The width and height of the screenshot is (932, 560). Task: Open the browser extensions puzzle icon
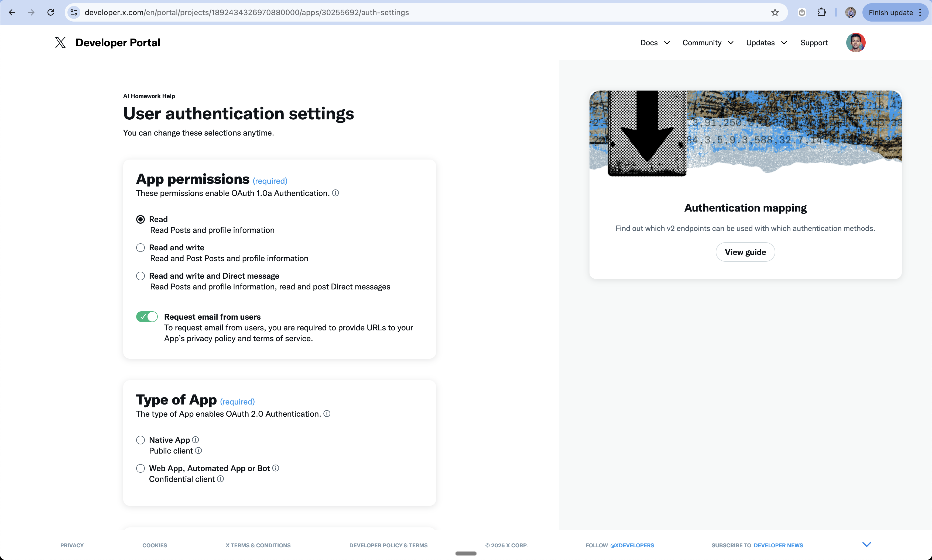(822, 12)
